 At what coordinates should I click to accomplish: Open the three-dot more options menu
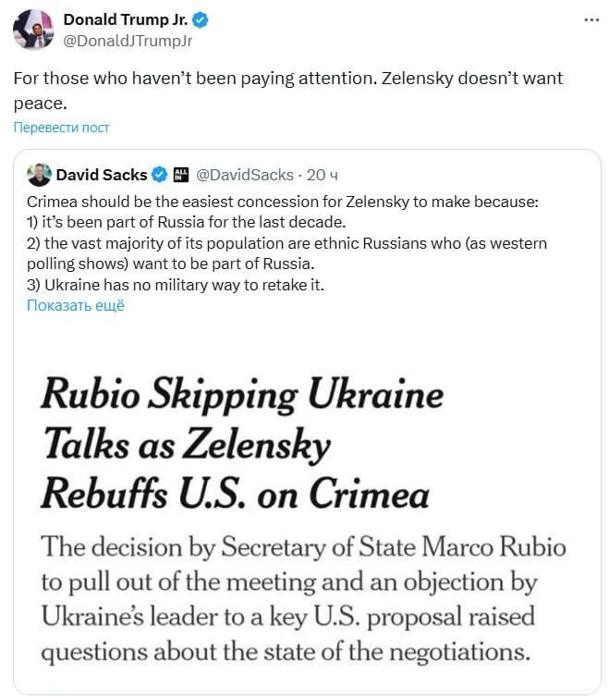pyautogui.click(x=591, y=20)
